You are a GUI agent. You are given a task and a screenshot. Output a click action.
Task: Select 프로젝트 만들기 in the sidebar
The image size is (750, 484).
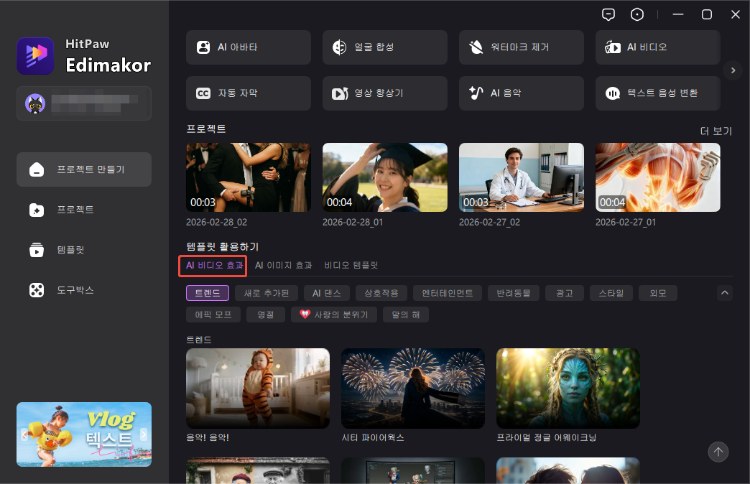tap(84, 169)
